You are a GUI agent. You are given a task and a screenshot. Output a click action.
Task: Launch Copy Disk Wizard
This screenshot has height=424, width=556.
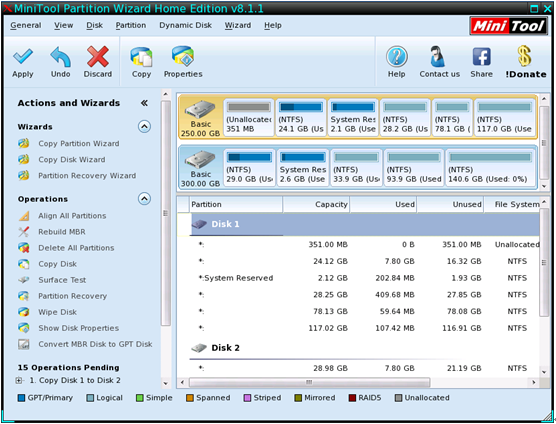click(72, 160)
